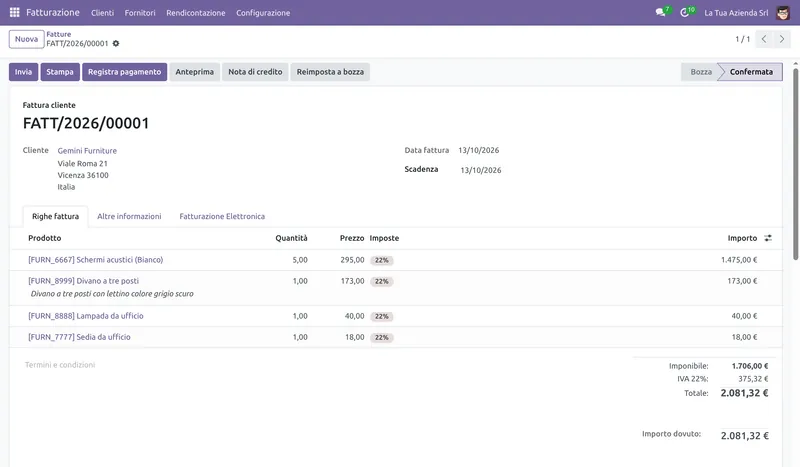
Task: Click the Fatturazione app title
Action: pos(53,12)
